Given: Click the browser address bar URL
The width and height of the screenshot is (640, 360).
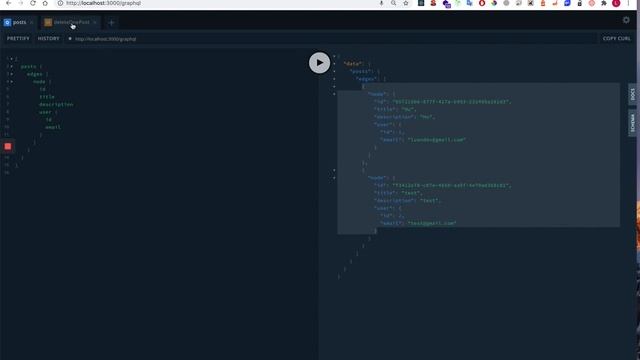Looking at the screenshot, I should (x=103, y=3).
